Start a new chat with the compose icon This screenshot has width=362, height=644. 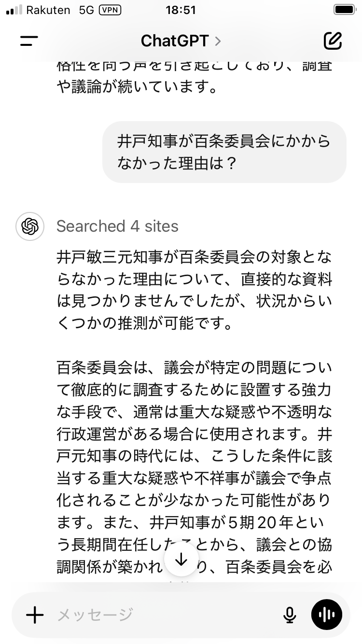[x=333, y=41]
